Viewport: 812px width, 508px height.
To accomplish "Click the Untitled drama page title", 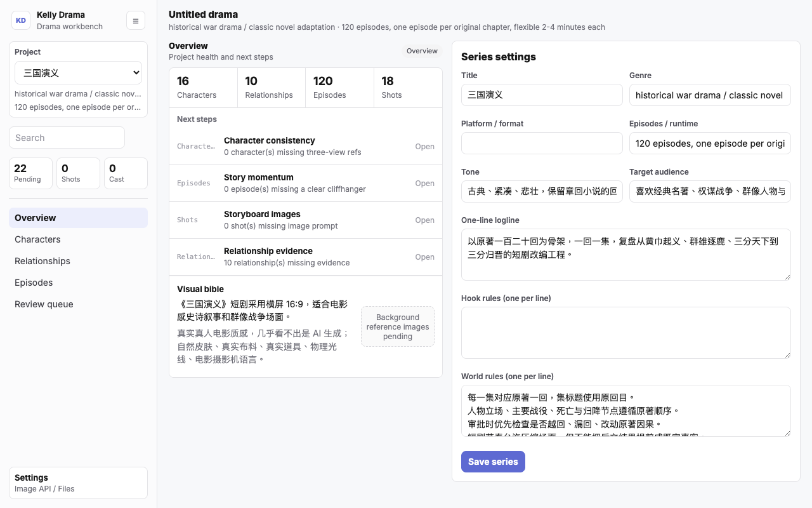I will 204,14.
